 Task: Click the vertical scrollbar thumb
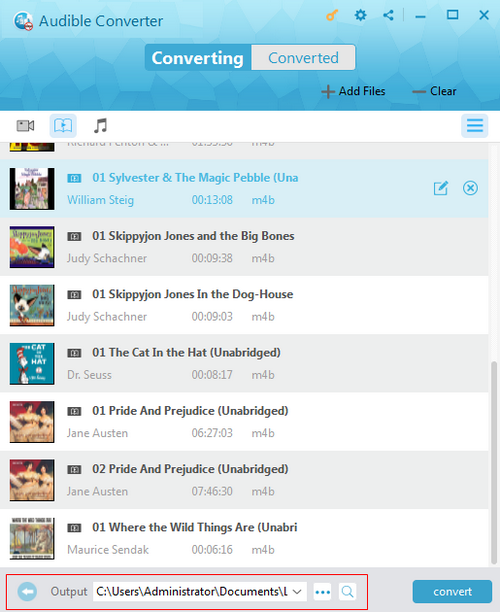click(494, 463)
